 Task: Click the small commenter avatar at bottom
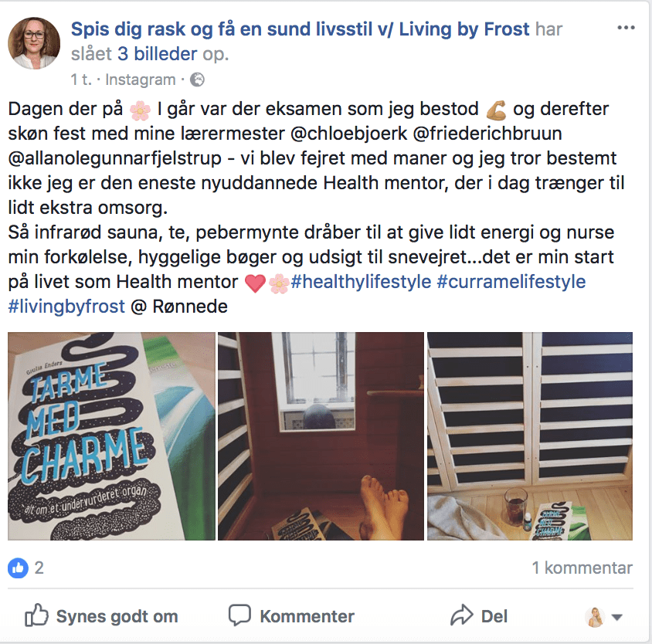coord(595,616)
